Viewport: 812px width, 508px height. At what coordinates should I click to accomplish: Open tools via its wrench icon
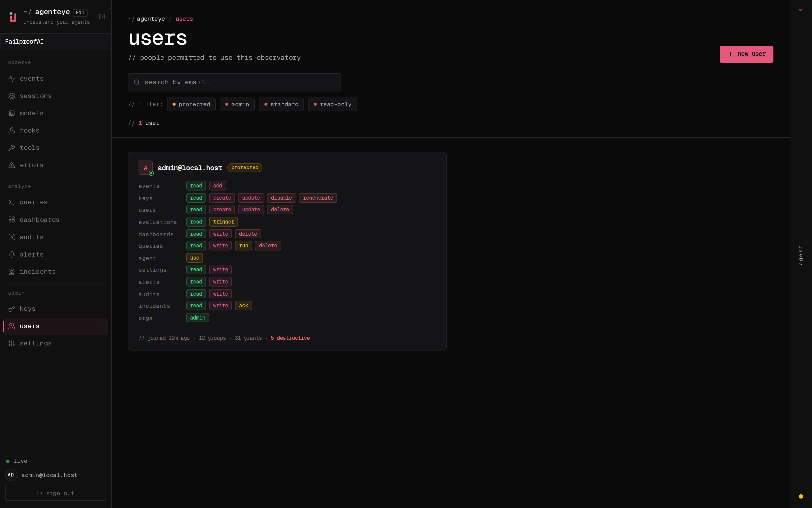tap(12, 148)
